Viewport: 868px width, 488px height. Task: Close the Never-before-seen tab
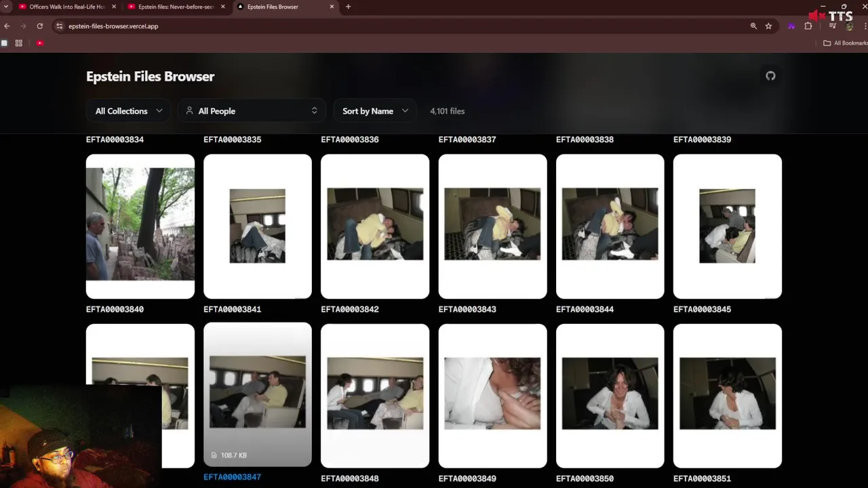point(222,7)
